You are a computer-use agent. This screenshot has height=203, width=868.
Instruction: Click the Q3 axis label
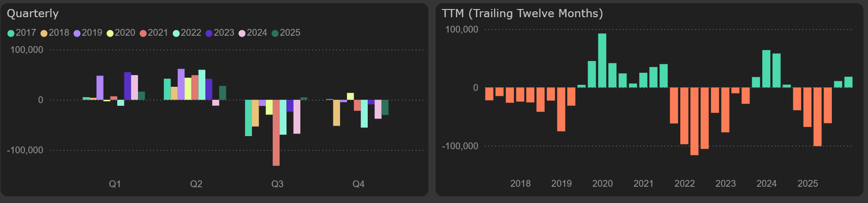coord(277,184)
